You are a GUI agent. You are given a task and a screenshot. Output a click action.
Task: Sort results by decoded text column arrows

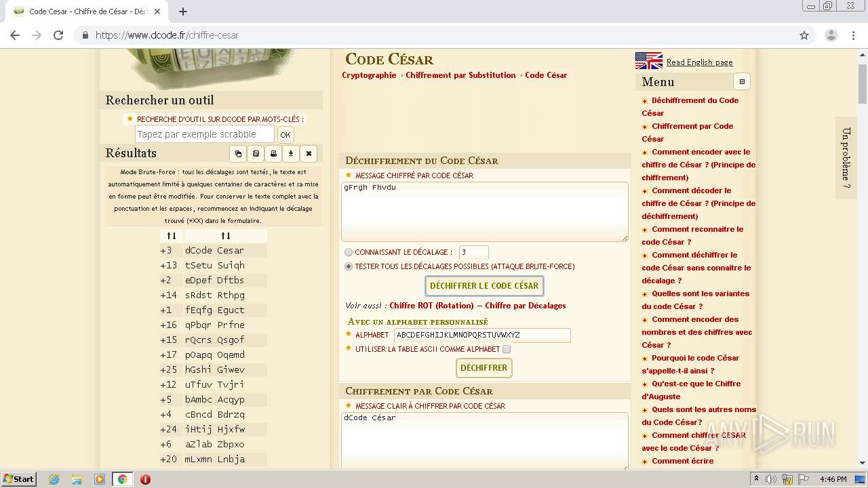pos(226,236)
